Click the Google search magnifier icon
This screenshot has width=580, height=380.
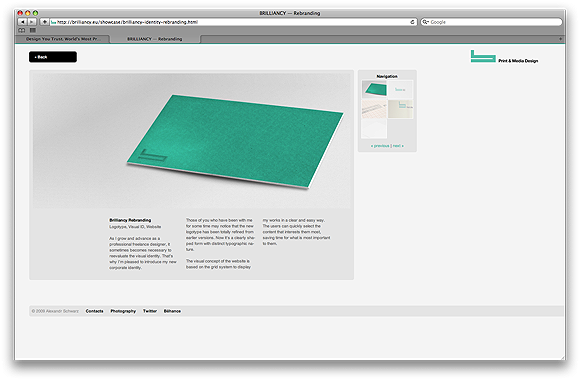click(x=426, y=22)
